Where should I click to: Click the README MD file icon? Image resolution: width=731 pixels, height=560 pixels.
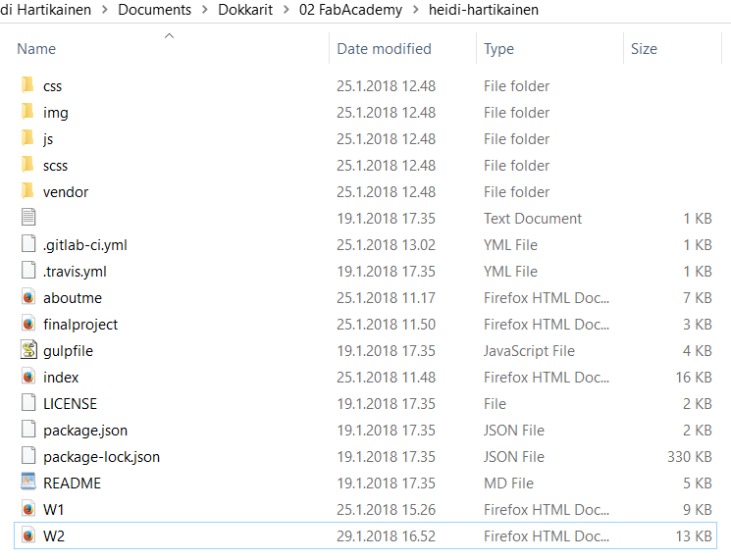tap(28, 482)
